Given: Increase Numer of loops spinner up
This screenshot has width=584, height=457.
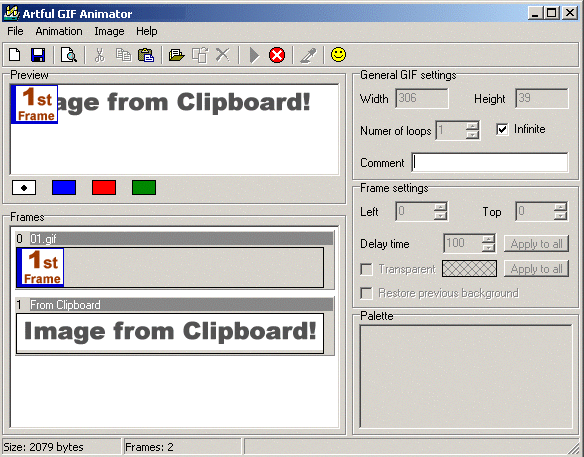Looking at the screenshot, I should point(472,126).
